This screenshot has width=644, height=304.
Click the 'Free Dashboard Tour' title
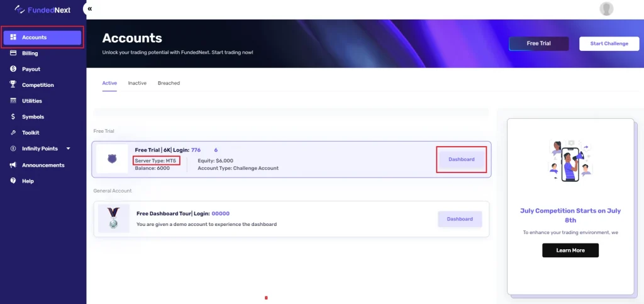point(164,213)
